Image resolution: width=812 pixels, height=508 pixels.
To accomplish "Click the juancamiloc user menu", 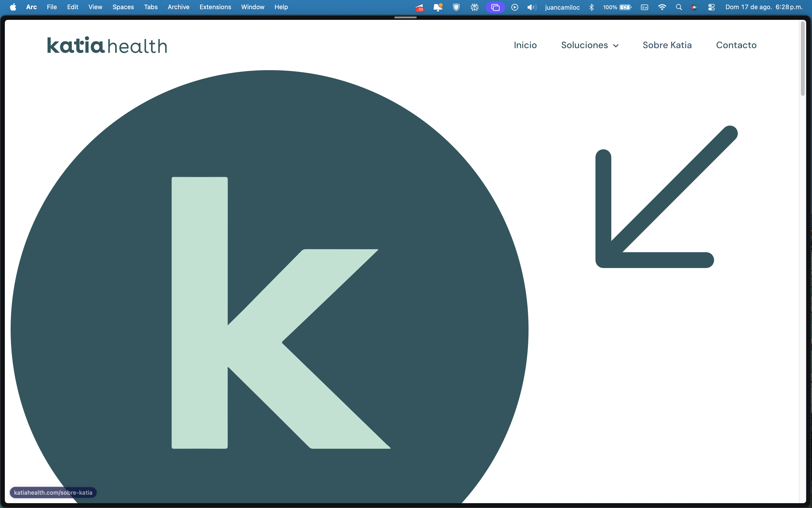I will coord(562,7).
